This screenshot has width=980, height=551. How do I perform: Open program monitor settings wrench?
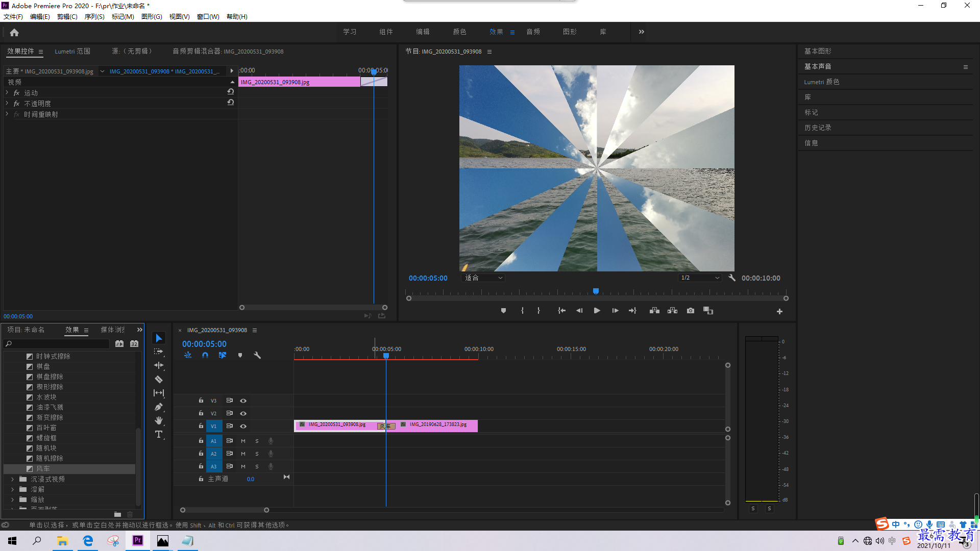click(x=732, y=278)
